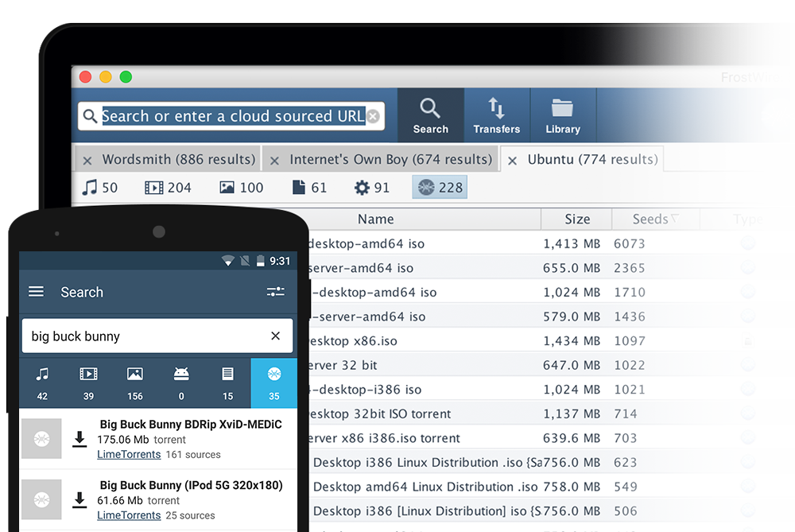Screen dimensions: 795x532
Task: Close the Wordsmith results tab
Action: [x=87, y=161]
